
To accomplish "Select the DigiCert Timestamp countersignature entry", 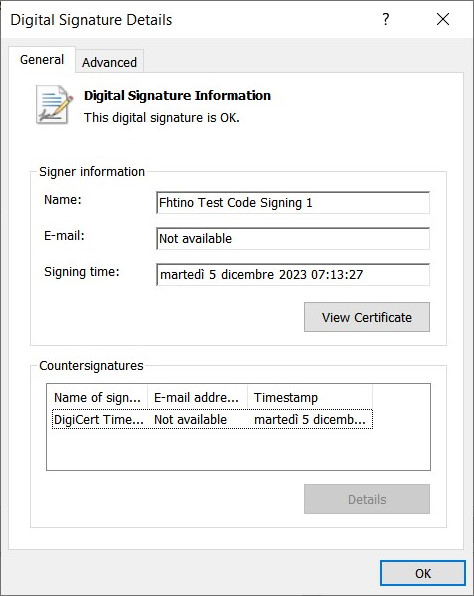I will [212, 419].
